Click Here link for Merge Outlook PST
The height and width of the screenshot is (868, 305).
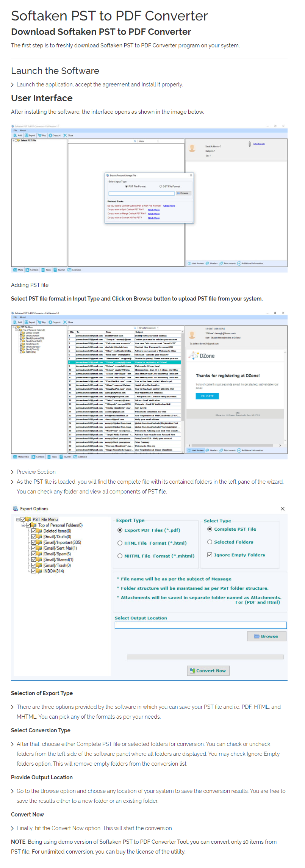tap(154, 214)
